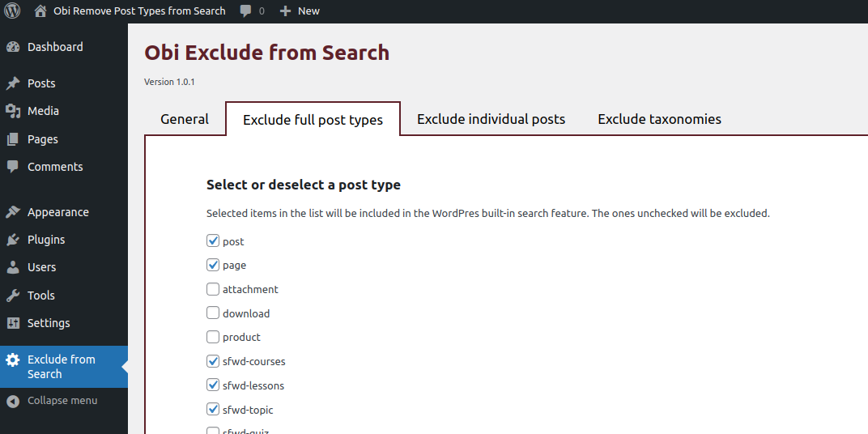This screenshot has width=868, height=434.
Task: Uncheck the sfwd-courses checkbox
Action: pyautogui.click(x=213, y=361)
